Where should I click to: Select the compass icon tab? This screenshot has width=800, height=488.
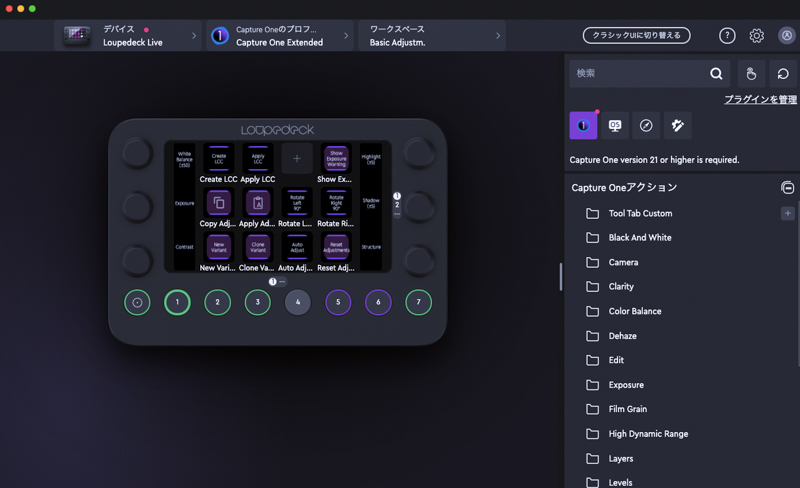point(646,126)
